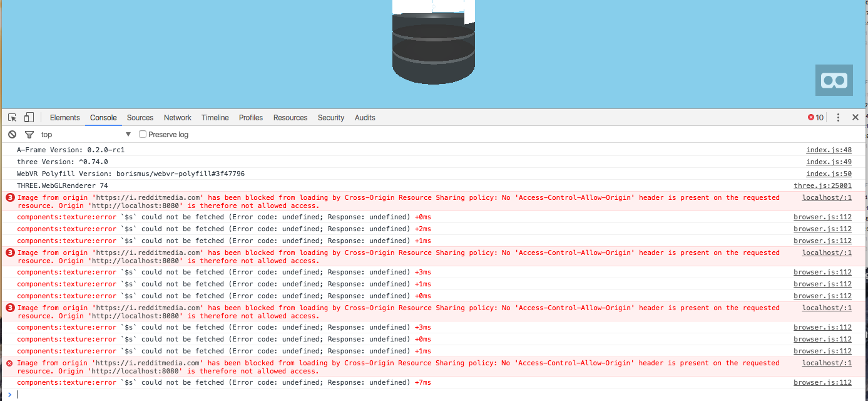Click the inspect element picker icon

pos(12,117)
